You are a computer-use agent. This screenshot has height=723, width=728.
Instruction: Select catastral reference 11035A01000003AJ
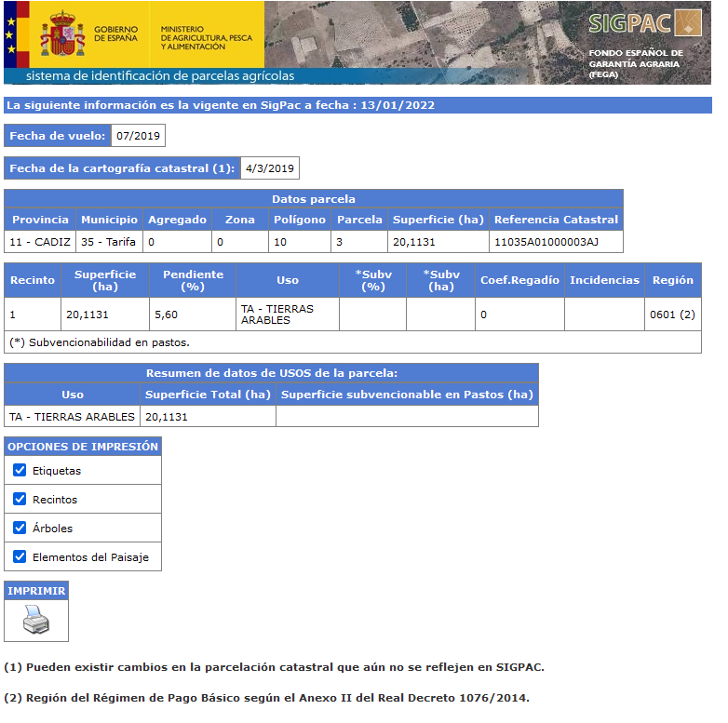(546, 242)
